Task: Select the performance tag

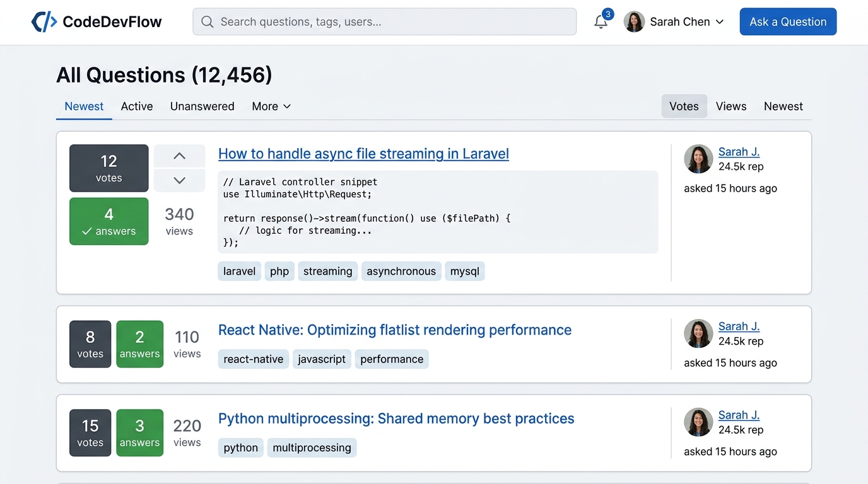Action: coord(392,359)
